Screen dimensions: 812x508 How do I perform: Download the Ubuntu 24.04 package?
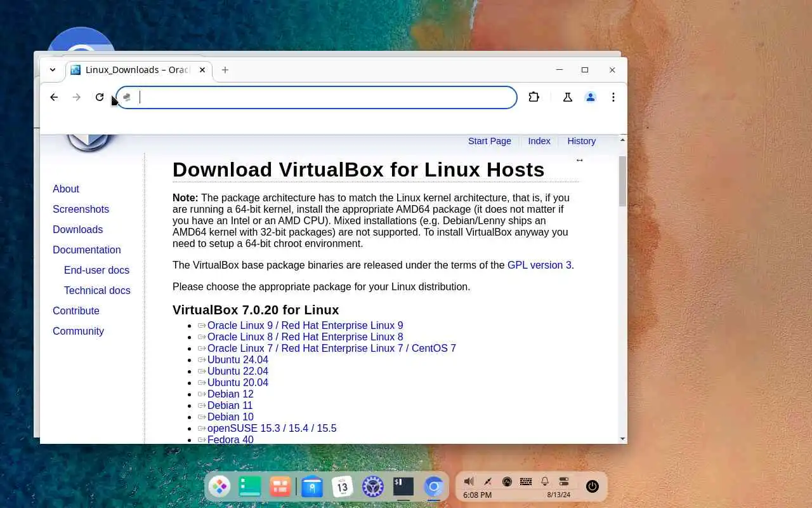(238, 359)
